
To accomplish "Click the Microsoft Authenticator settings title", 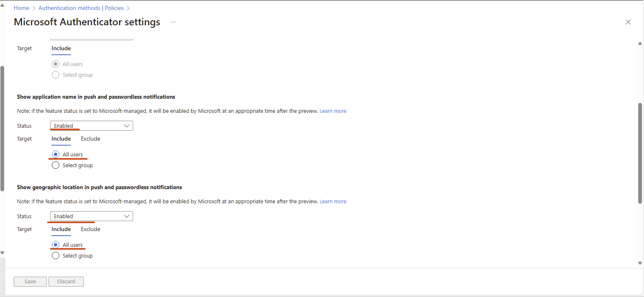I will 87,22.
